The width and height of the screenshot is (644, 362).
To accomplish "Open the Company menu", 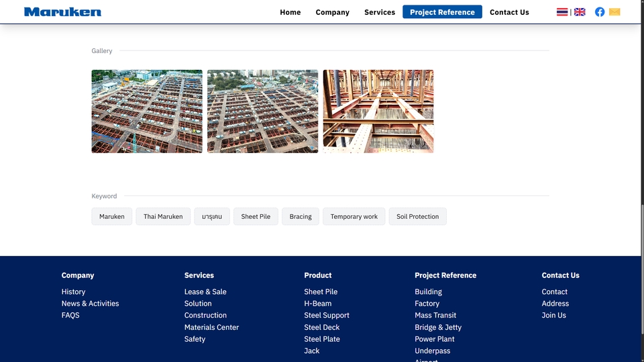I will click(x=332, y=12).
